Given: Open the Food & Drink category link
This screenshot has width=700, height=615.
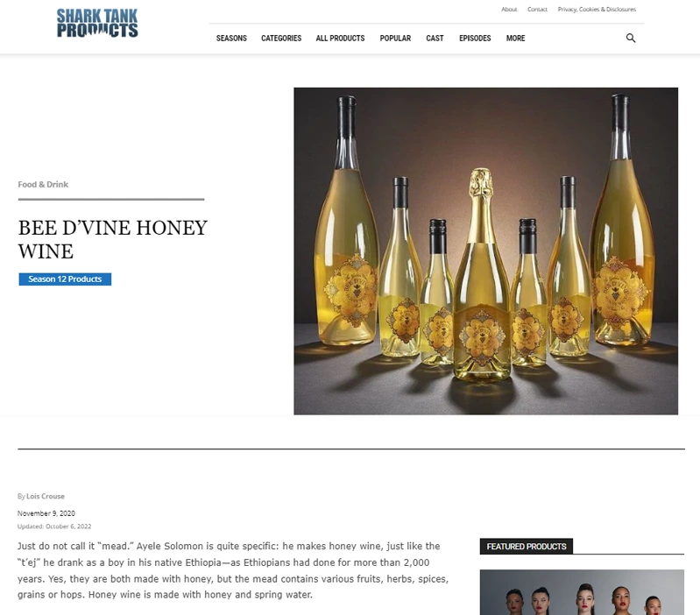Looking at the screenshot, I should 43,184.
